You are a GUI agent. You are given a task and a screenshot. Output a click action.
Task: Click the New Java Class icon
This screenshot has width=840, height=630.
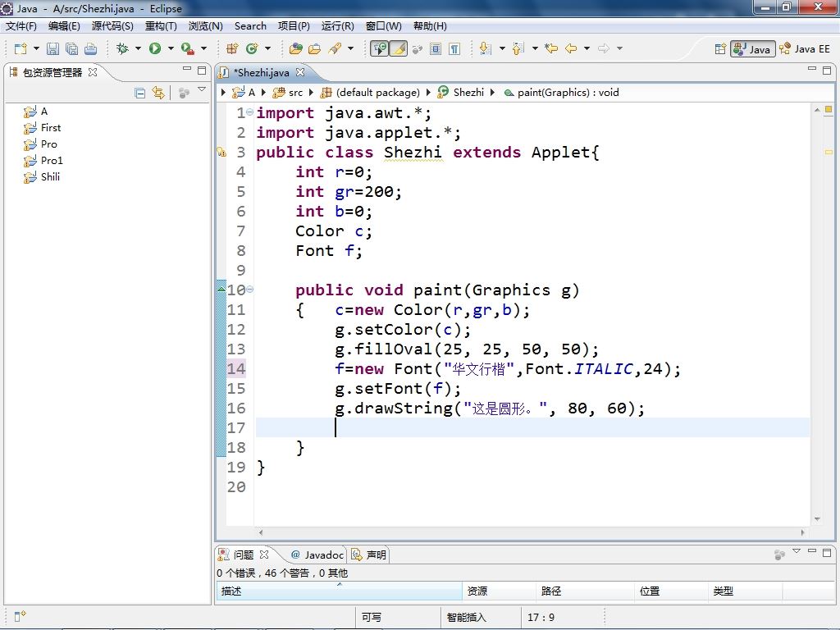coord(252,49)
